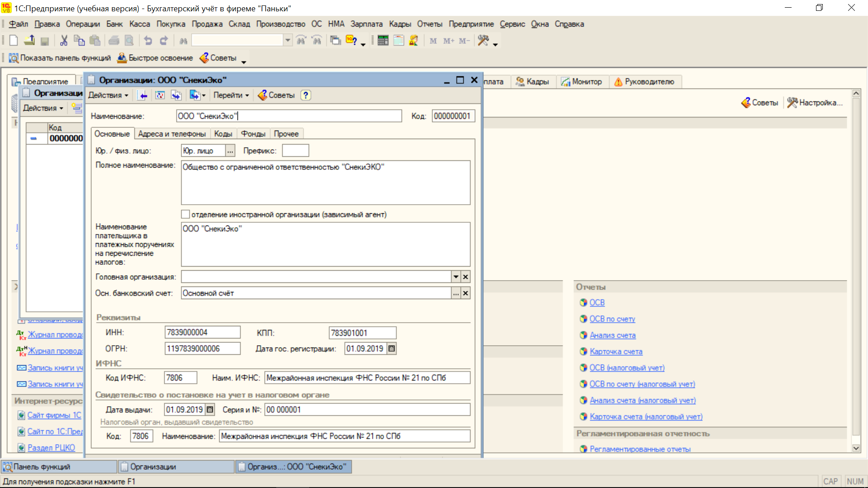Open date registration calendar picker
The image size is (868, 488).
pyautogui.click(x=392, y=348)
